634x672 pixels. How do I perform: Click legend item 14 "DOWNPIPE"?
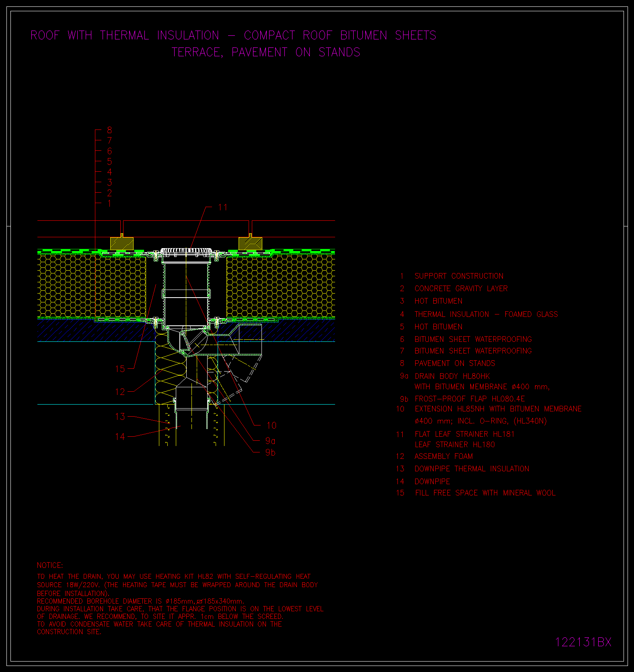click(x=432, y=481)
